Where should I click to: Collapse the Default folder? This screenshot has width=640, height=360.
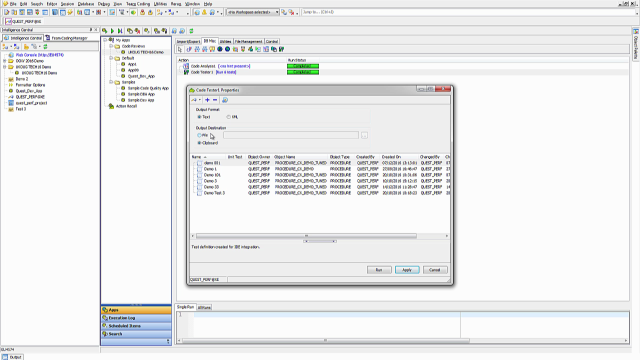click(111, 58)
